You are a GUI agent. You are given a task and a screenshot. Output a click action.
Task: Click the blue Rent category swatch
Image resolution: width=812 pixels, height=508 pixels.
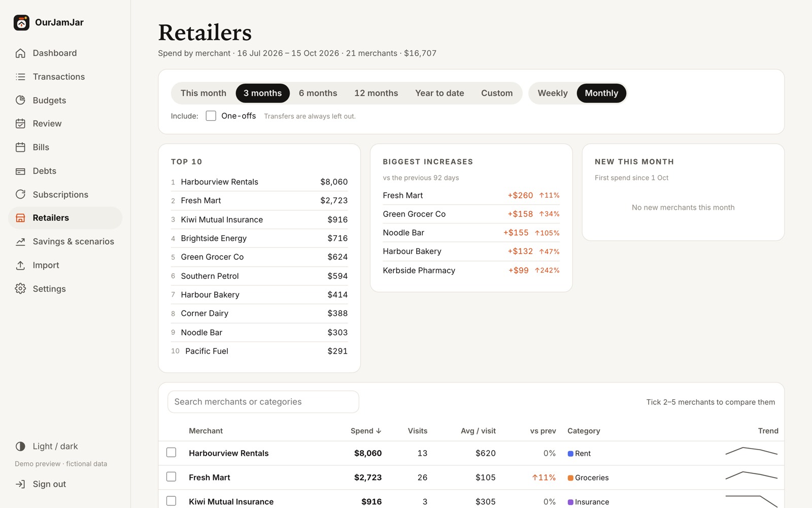[570, 454]
